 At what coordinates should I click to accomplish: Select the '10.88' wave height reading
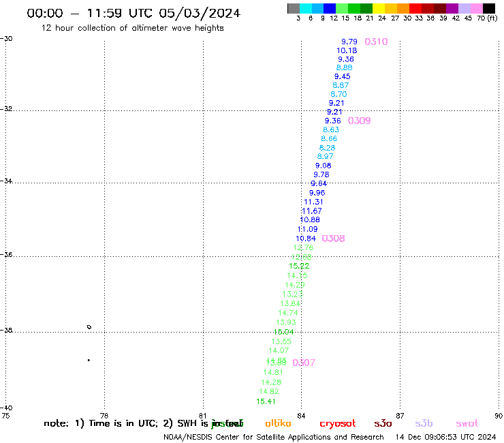tap(310, 219)
